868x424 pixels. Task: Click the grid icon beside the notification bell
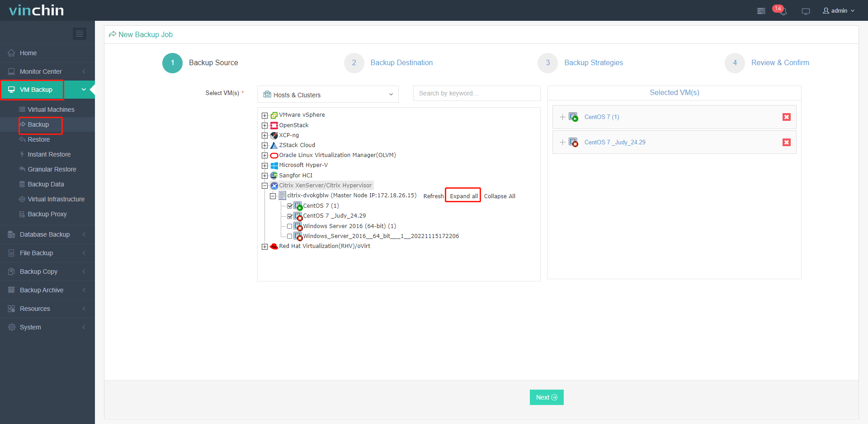[x=761, y=11]
